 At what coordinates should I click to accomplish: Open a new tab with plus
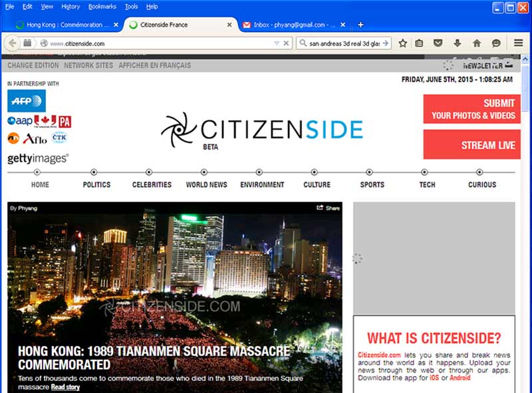click(360, 25)
